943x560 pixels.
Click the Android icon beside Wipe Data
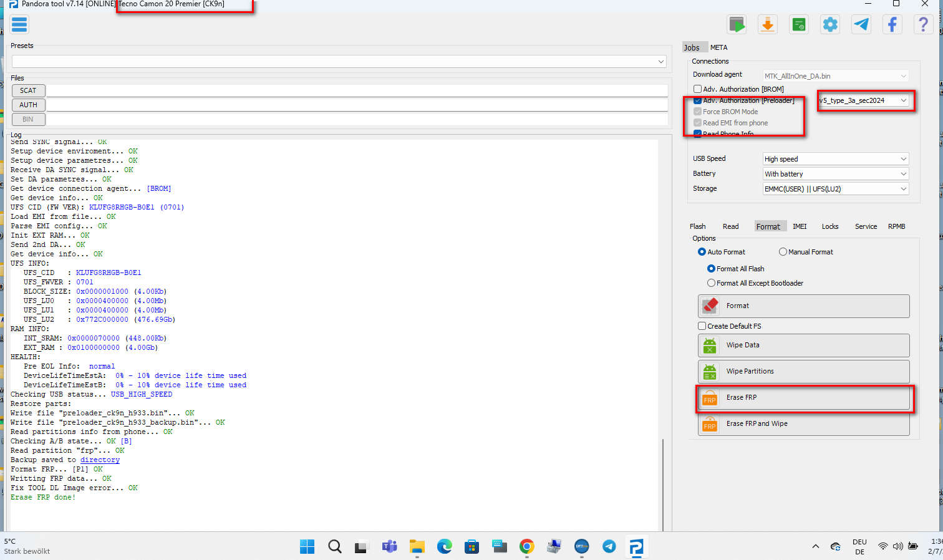710,345
